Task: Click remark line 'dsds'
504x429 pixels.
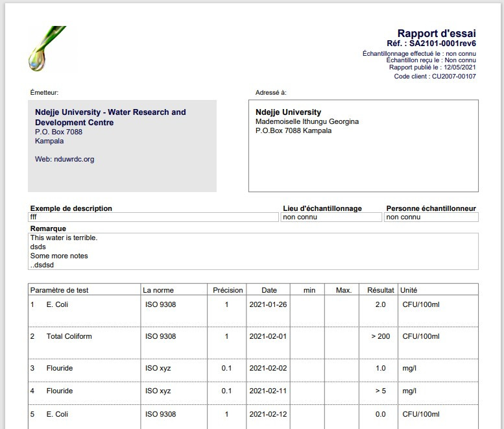Action: 38,247
